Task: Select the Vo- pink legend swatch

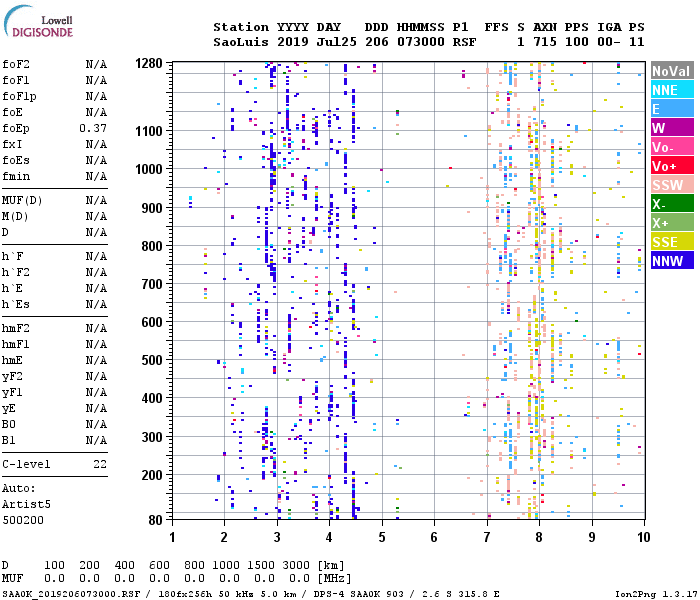Action: pos(672,147)
